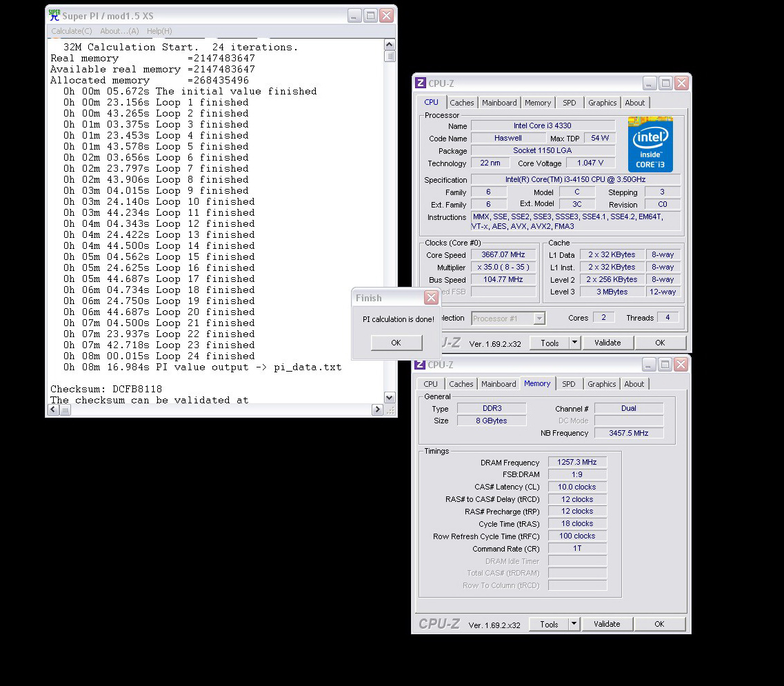Click the Command Rate value 1T
Viewport: 784px width, 686px height.
click(x=577, y=549)
